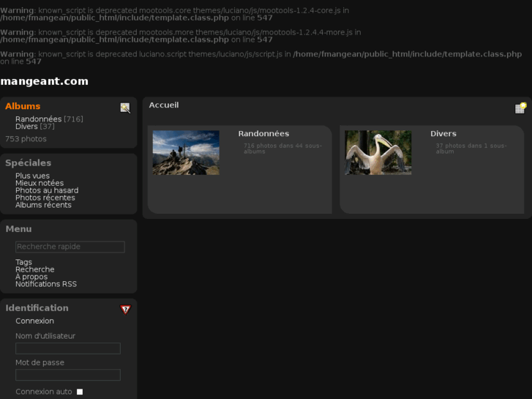Focus the Nom d'utilisateur field
The width and height of the screenshot is (532, 399).
click(68, 348)
